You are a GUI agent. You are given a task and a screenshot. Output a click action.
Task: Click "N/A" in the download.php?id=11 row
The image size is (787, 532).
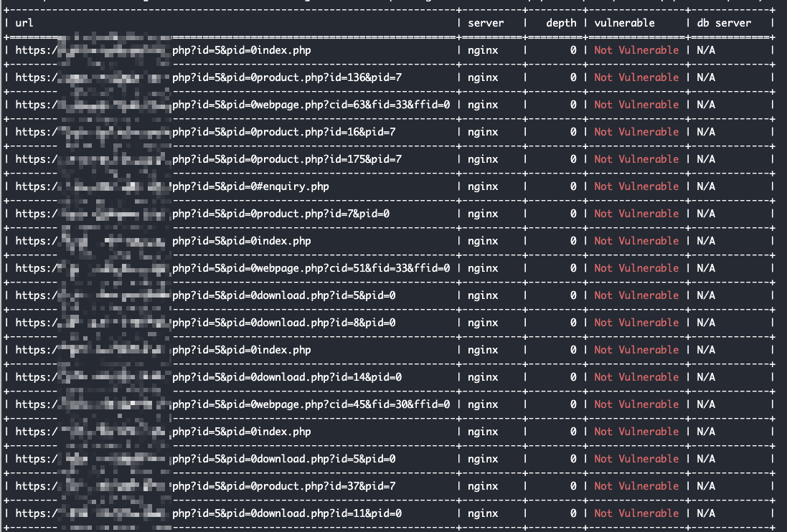[705, 513]
